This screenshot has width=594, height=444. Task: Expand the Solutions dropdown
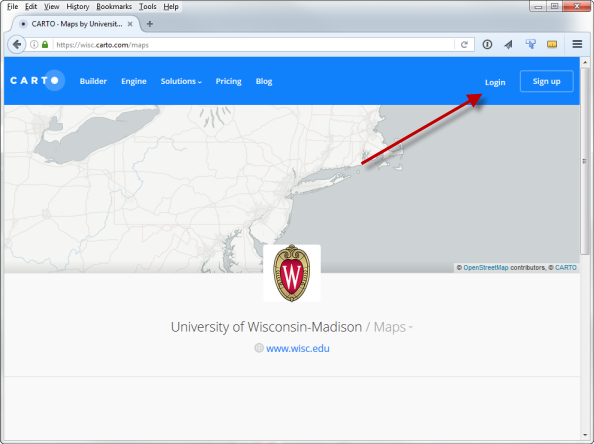(x=181, y=81)
